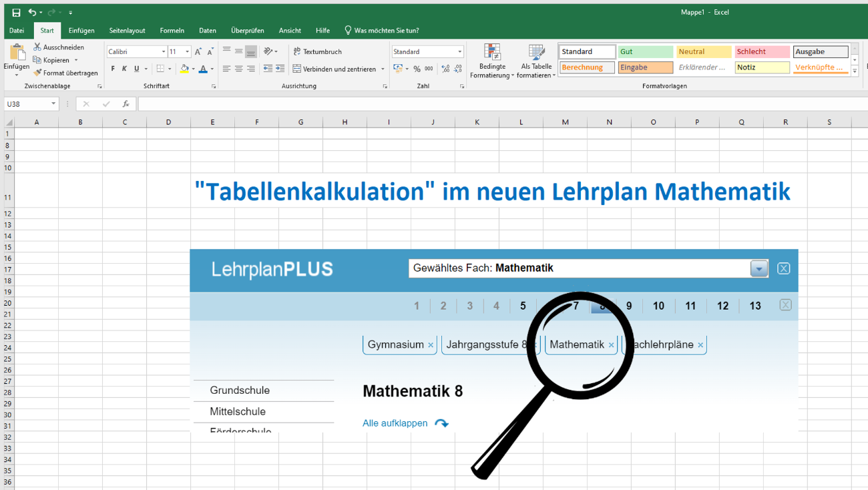Viewport: 868px width, 490px height.
Task: Increase the cell indent
Action: [280, 69]
